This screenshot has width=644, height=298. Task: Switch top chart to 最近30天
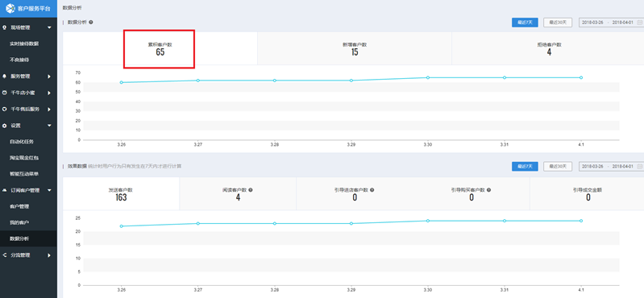click(x=558, y=23)
